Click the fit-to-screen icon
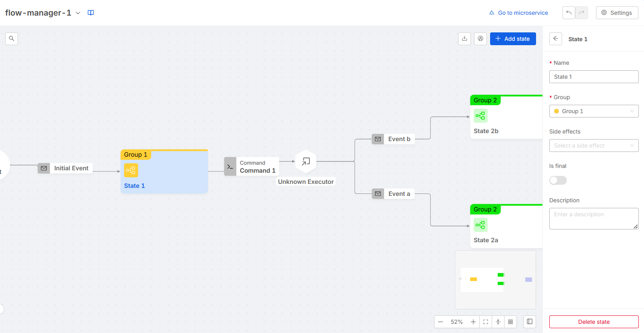 pyautogui.click(x=486, y=322)
